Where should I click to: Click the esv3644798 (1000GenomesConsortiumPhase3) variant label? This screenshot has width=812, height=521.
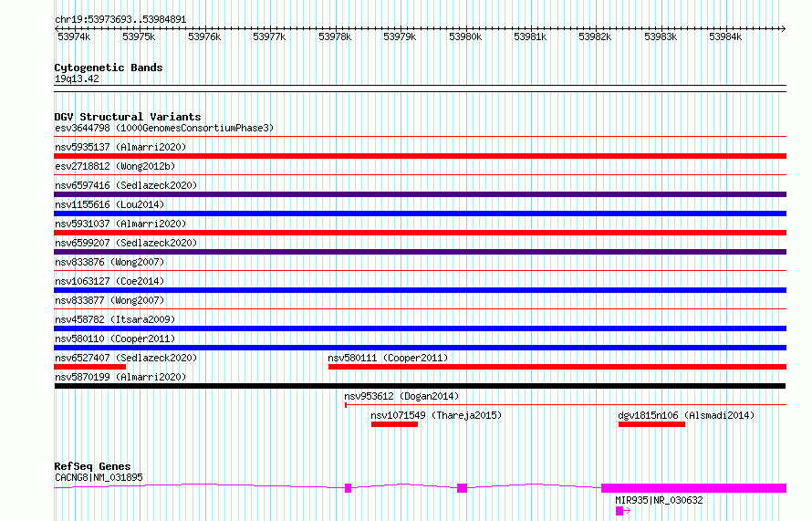pos(164,128)
